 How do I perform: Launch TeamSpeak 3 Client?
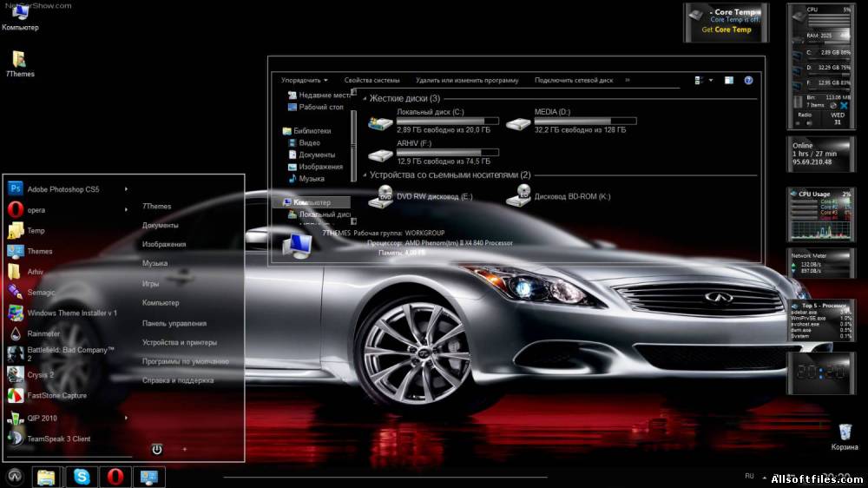pyautogui.click(x=59, y=439)
